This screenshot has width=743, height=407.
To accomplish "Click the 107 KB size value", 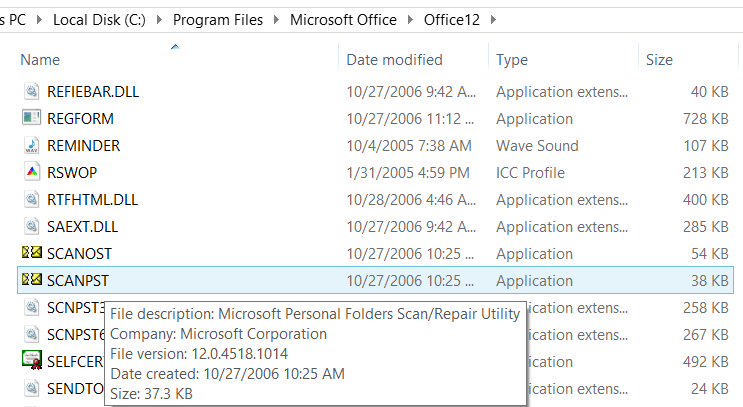I will click(706, 145).
